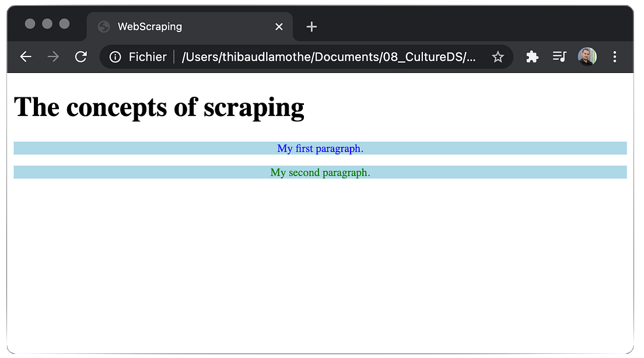
Task: Click the yellow minimize traffic light
Action: 46,23
